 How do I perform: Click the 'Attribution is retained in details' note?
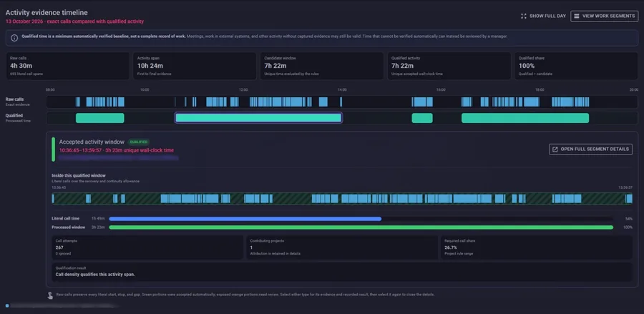coord(275,254)
